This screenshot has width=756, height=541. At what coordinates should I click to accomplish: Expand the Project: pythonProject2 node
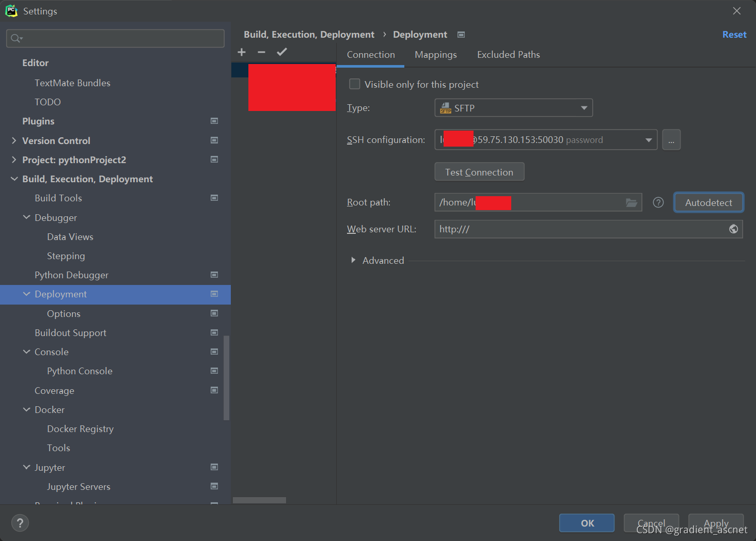(14, 160)
